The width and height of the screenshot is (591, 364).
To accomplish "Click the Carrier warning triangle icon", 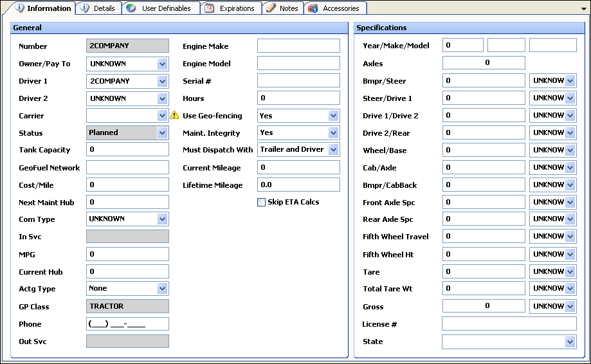I will coord(174,116).
